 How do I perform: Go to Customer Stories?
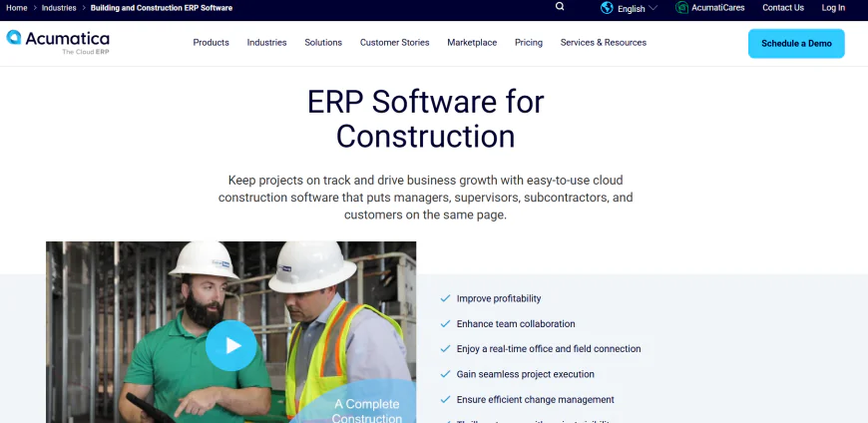click(x=394, y=43)
